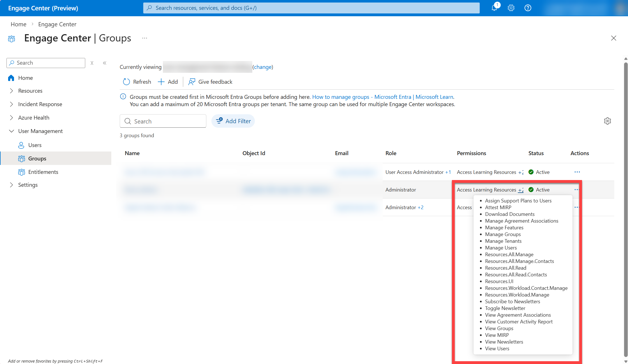Sort by the Status column header
Viewport: 628px width, 364px height.
536,153
